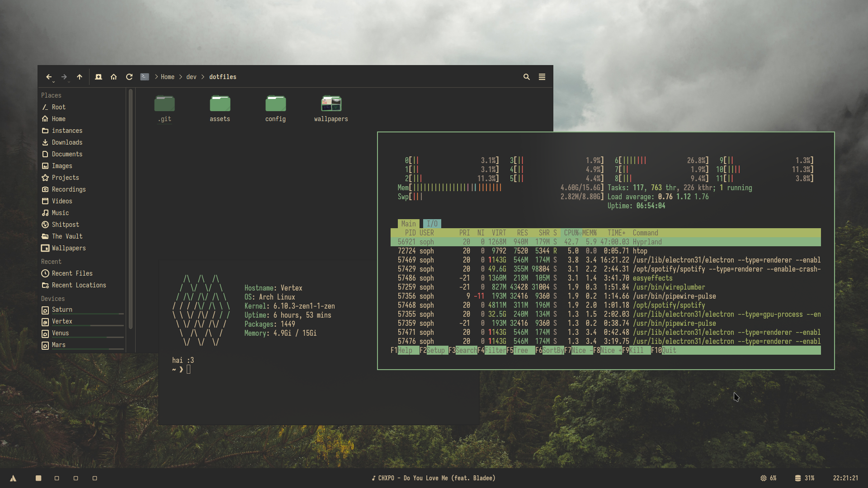Click the home icon in toolbar

tap(114, 77)
